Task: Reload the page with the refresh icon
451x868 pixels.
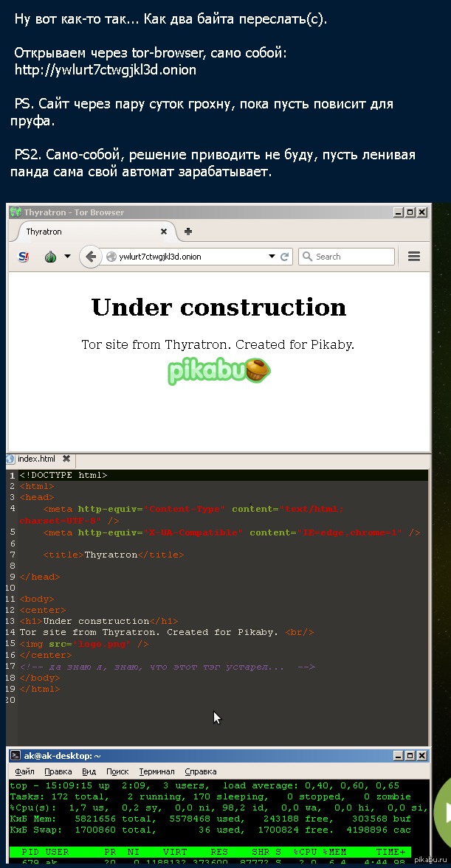Action: click(x=285, y=257)
